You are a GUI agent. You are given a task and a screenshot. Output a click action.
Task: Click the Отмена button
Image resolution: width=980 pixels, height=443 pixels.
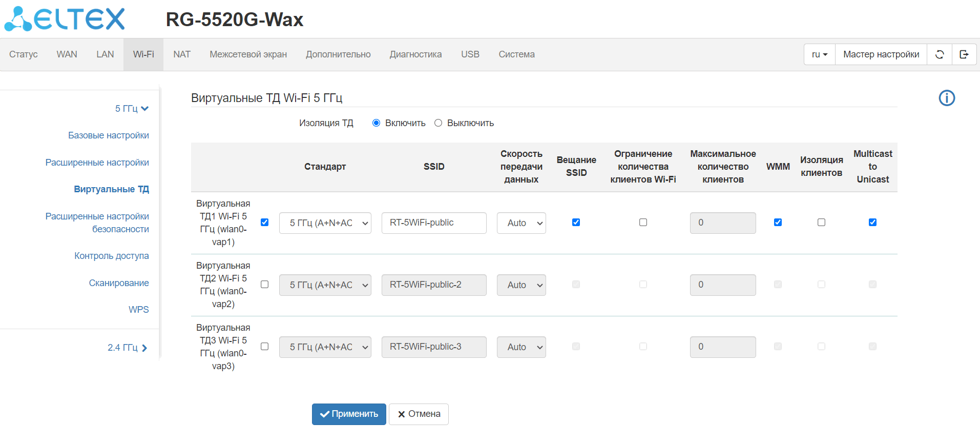click(419, 414)
